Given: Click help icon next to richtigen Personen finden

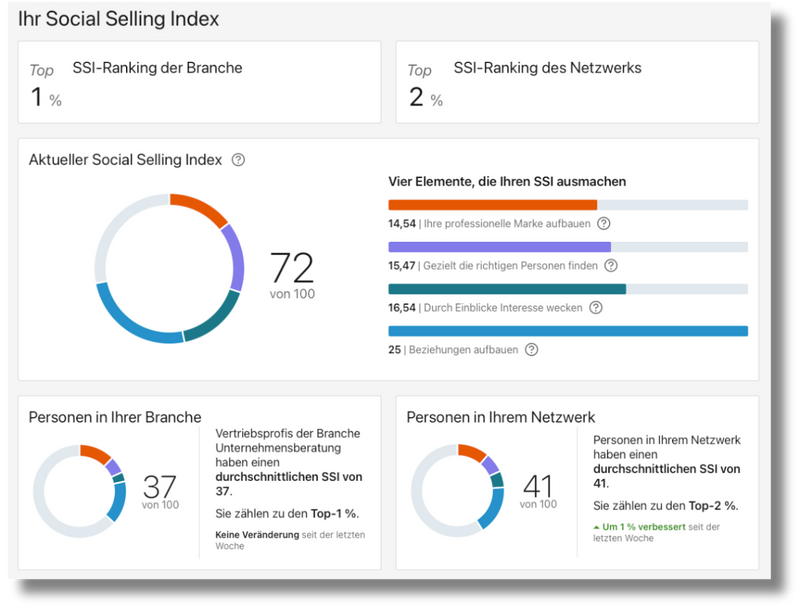Looking at the screenshot, I should 611,266.
